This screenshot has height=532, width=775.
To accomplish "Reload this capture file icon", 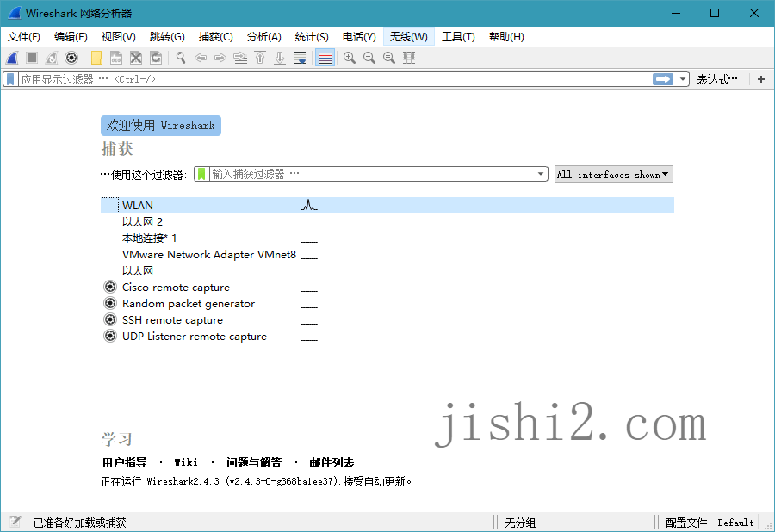I will 156,58.
